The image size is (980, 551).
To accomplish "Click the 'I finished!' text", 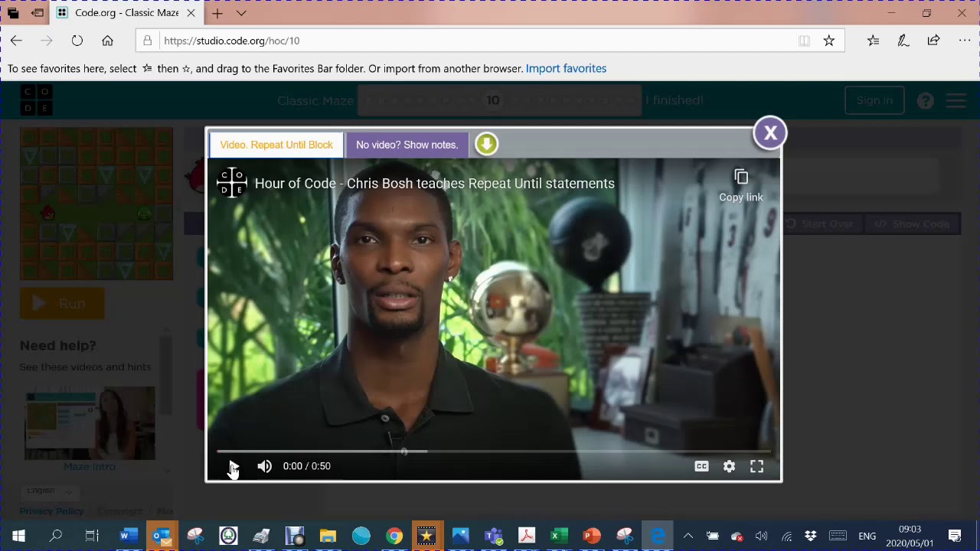I will [x=674, y=100].
